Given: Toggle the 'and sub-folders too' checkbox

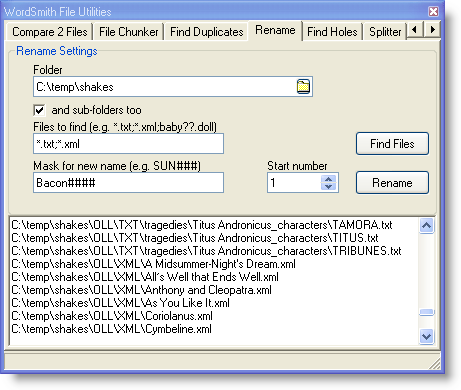Looking at the screenshot, I should [x=39, y=110].
